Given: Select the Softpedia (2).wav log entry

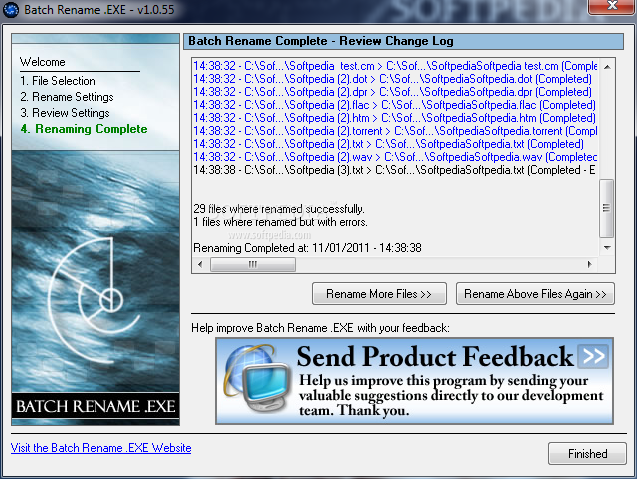Looking at the screenshot, I should pos(395,157).
